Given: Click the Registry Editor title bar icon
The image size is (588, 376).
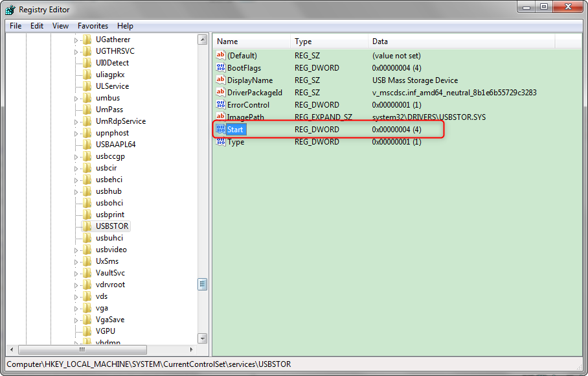Looking at the screenshot, I should (x=10, y=10).
